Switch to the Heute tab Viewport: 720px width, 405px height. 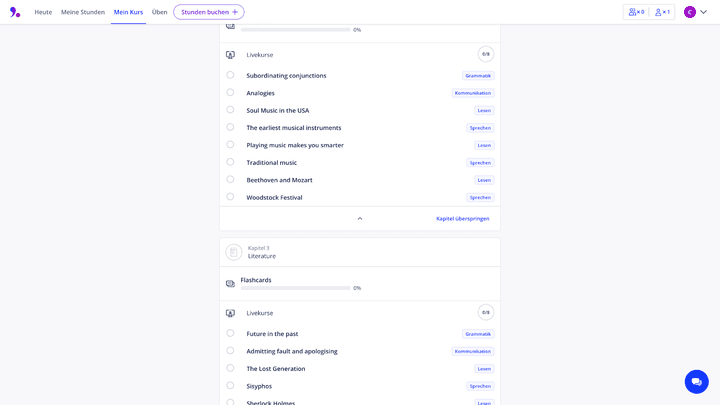[43, 12]
